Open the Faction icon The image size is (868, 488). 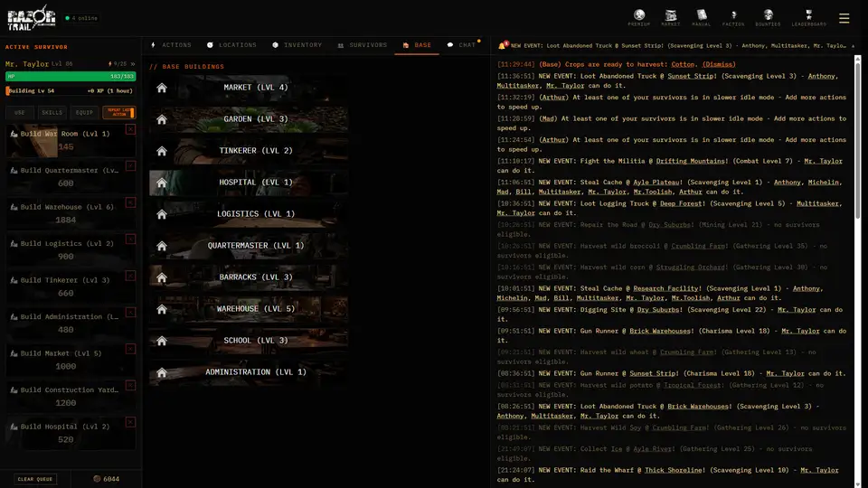(733, 17)
